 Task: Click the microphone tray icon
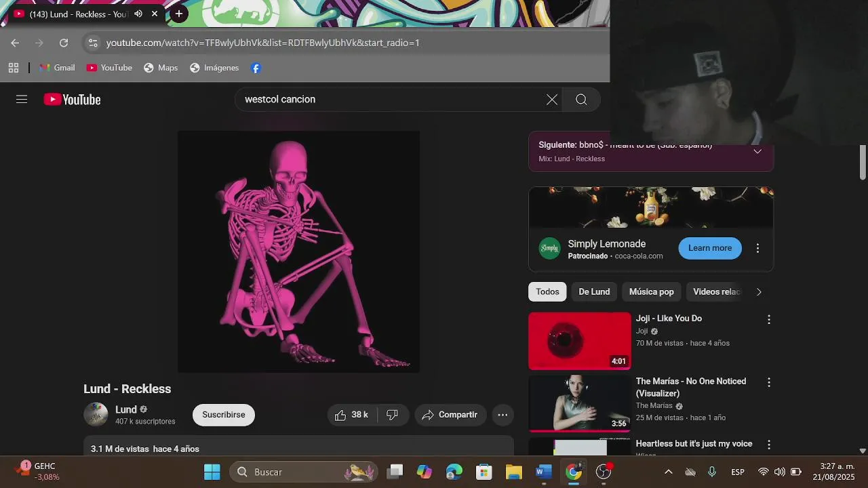click(x=711, y=472)
